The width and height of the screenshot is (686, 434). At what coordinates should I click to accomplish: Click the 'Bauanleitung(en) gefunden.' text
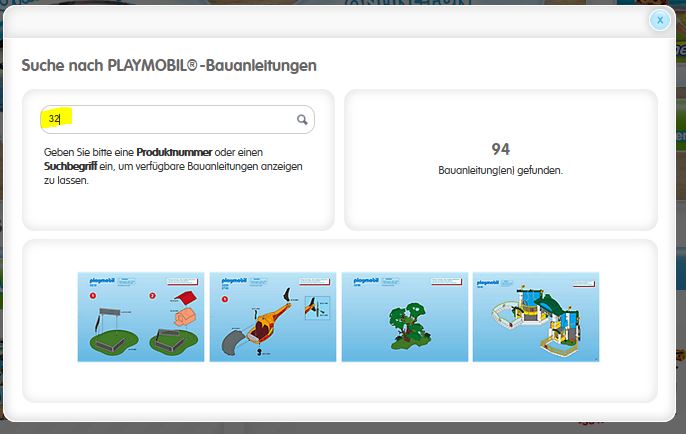(501, 171)
